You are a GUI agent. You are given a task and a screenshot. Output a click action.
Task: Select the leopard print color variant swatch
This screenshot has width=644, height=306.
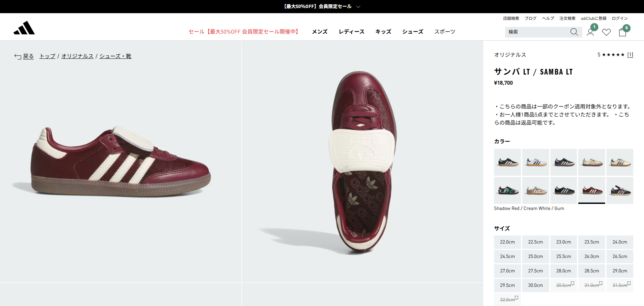(x=535, y=190)
